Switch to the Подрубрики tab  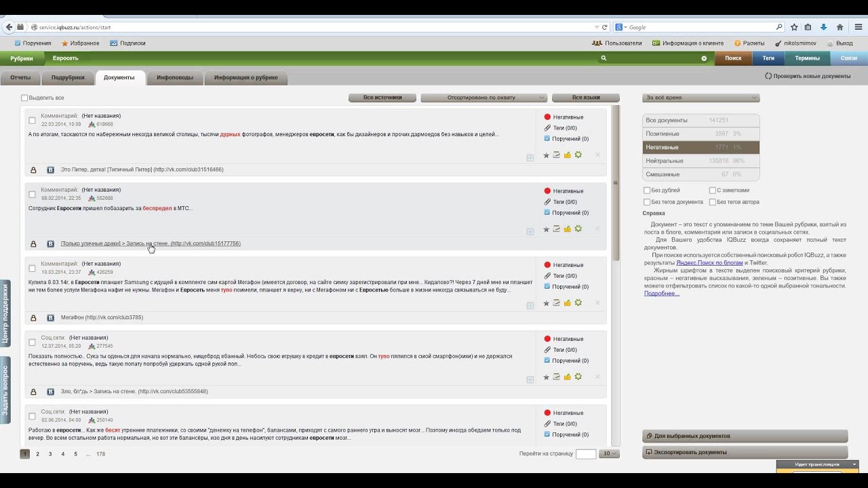68,78
